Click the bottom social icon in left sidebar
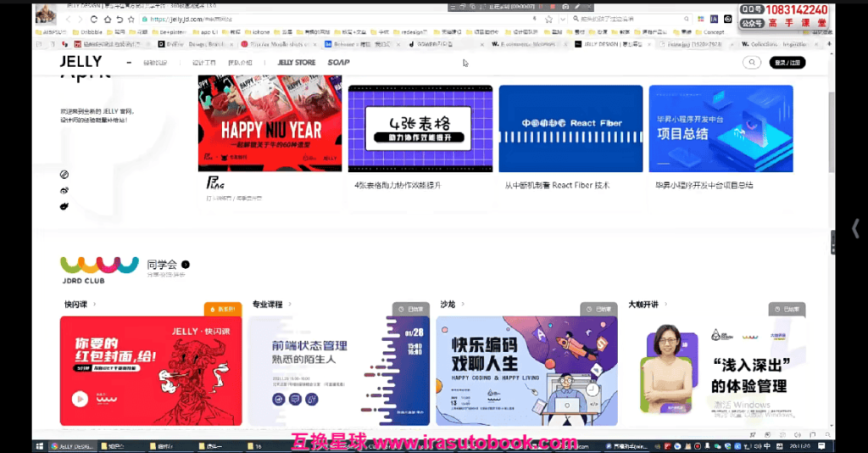The height and width of the screenshot is (453, 868). point(64,206)
